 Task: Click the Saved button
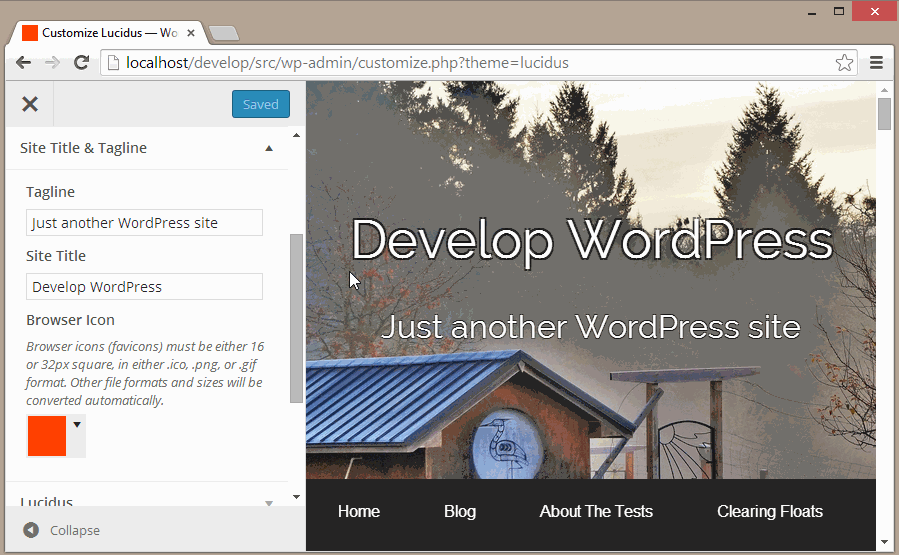pyautogui.click(x=260, y=104)
